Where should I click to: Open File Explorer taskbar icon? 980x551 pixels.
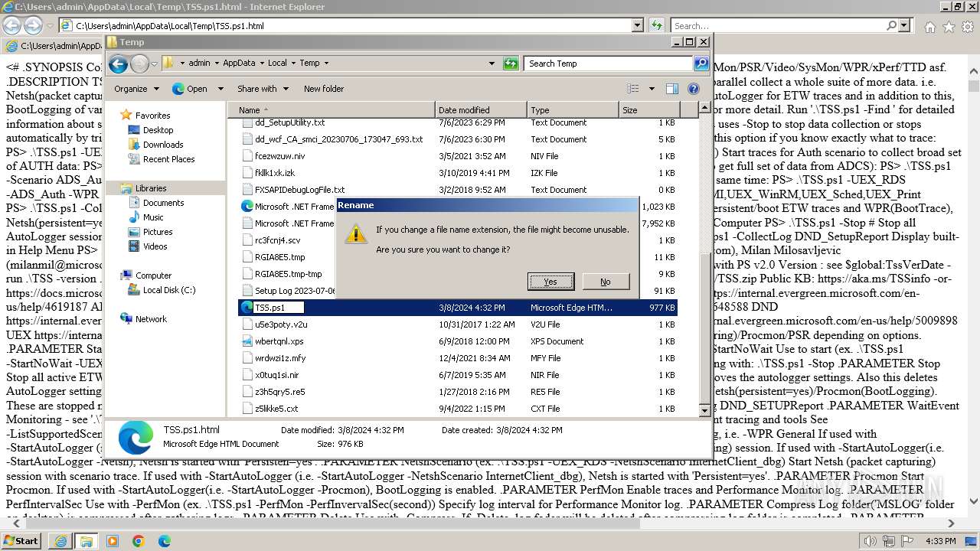coord(87,541)
